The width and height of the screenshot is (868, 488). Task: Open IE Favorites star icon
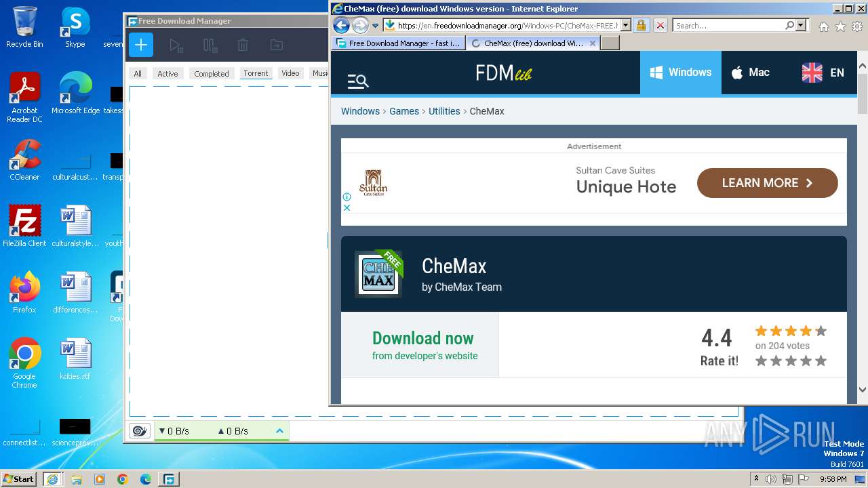(x=840, y=26)
